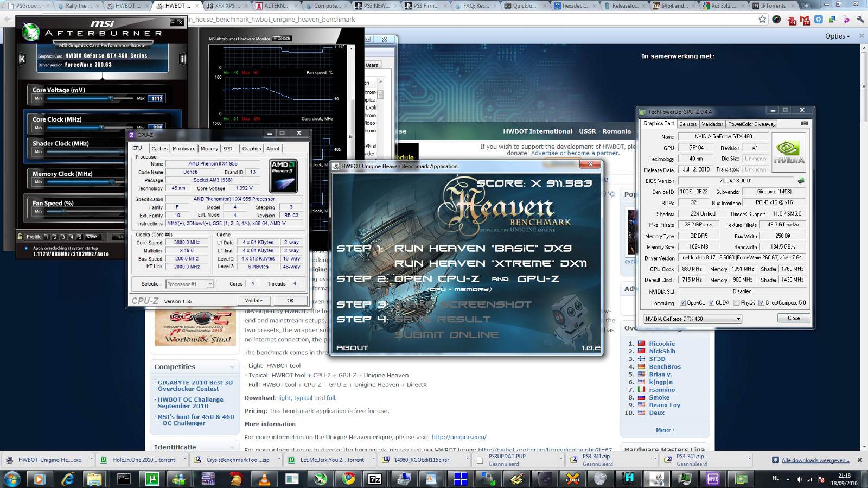Open uTorrent from the taskbar

tap(152, 479)
